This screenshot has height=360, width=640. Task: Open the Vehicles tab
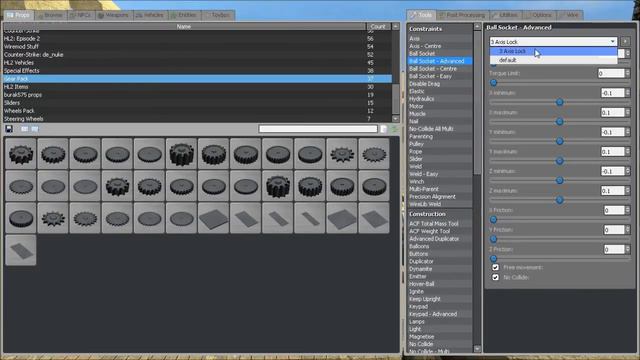click(x=150, y=15)
